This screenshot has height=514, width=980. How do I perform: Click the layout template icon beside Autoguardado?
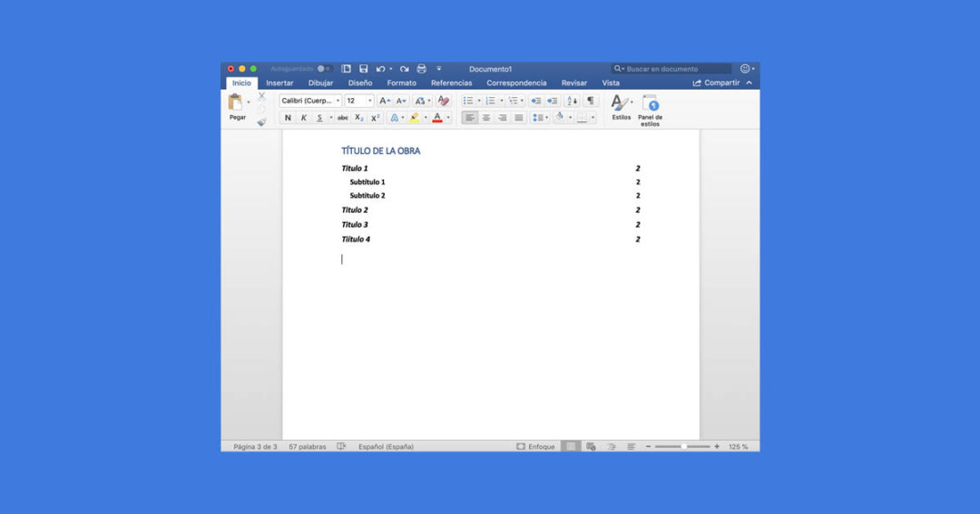[346, 69]
